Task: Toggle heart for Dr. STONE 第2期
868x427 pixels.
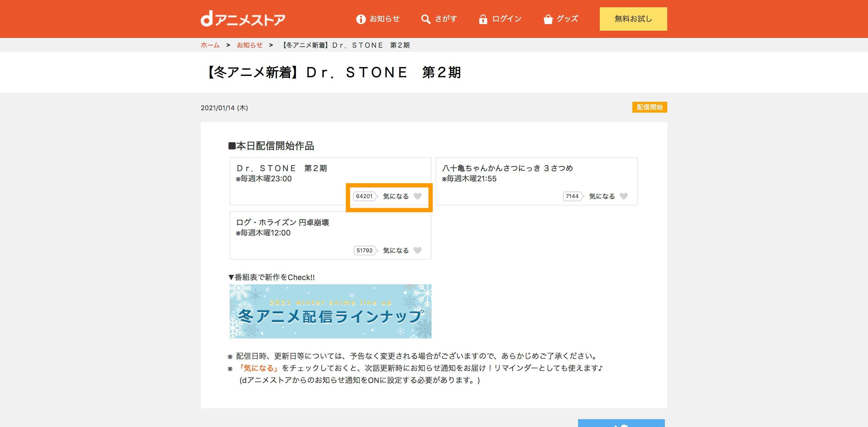Action: (417, 196)
